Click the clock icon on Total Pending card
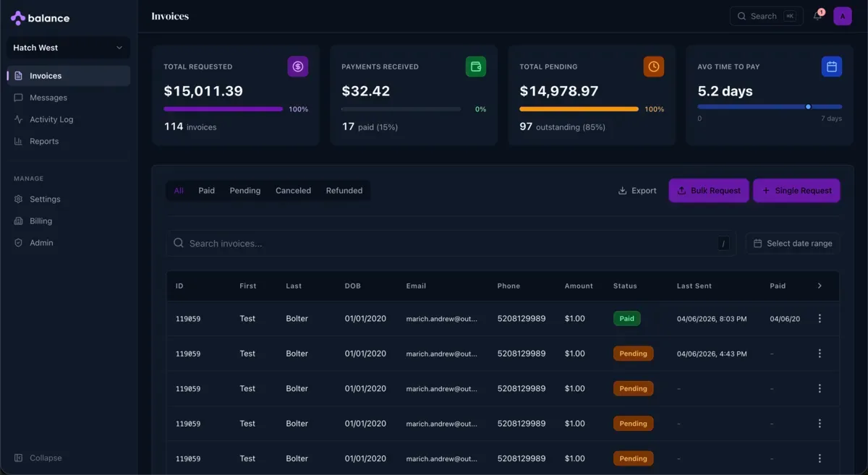This screenshot has width=868, height=475. pos(653,66)
